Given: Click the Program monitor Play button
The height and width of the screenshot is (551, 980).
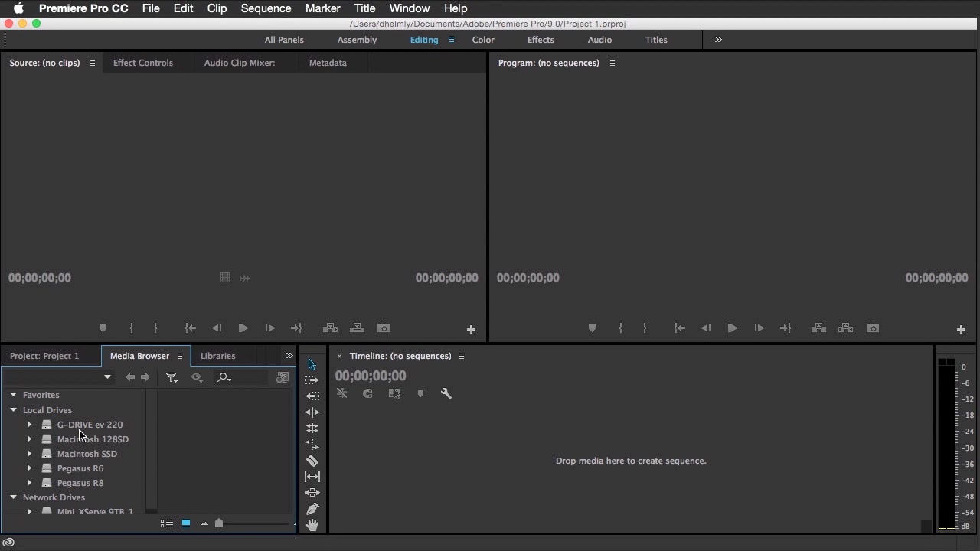Looking at the screenshot, I should click(x=733, y=328).
